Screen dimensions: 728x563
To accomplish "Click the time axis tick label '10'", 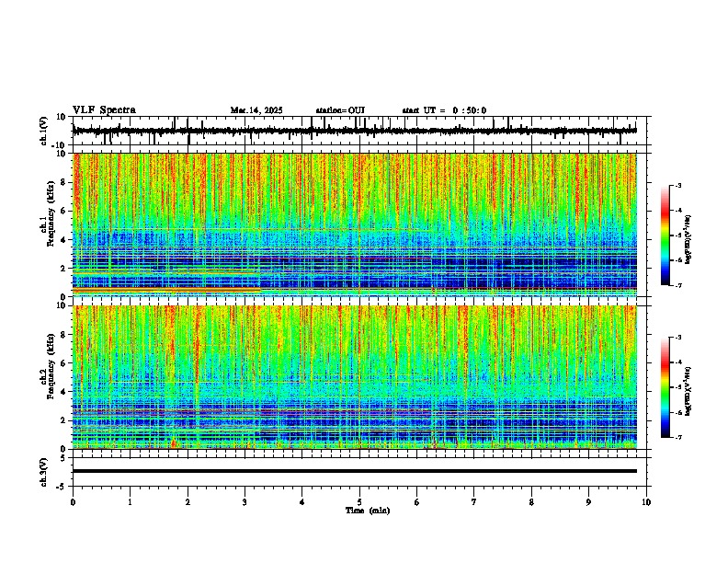I will (x=646, y=502).
